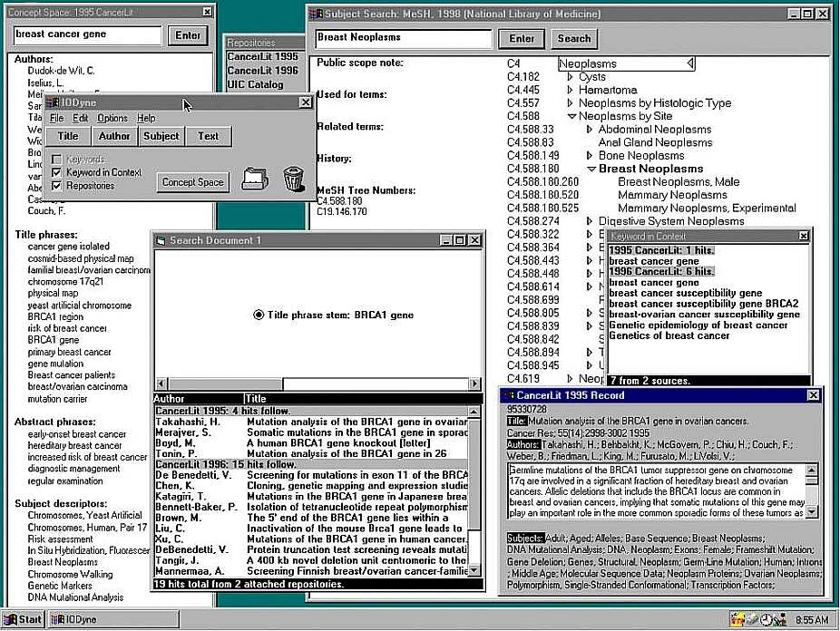Click the IODyne title bar app icon
The height and width of the screenshot is (631, 840).
coord(53,103)
